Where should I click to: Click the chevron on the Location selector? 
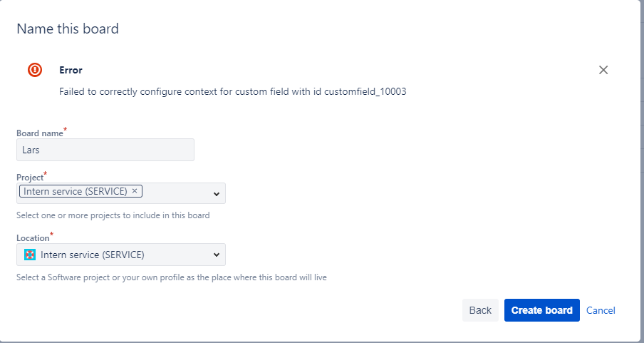[217, 255]
